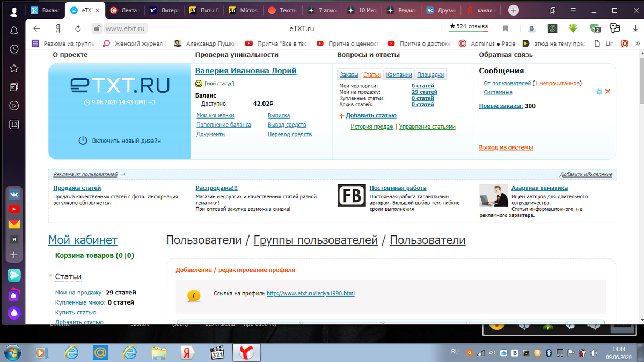Screen dimensions: 644x362
Task: Open the 'Мой кабинет' heading link
Action: pos(83,240)
